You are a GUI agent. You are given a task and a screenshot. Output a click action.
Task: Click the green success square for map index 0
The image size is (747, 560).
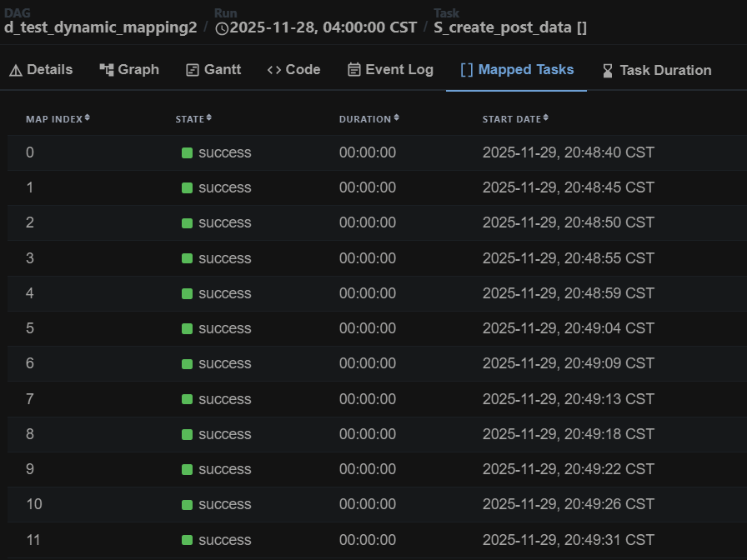click(187, 153)
